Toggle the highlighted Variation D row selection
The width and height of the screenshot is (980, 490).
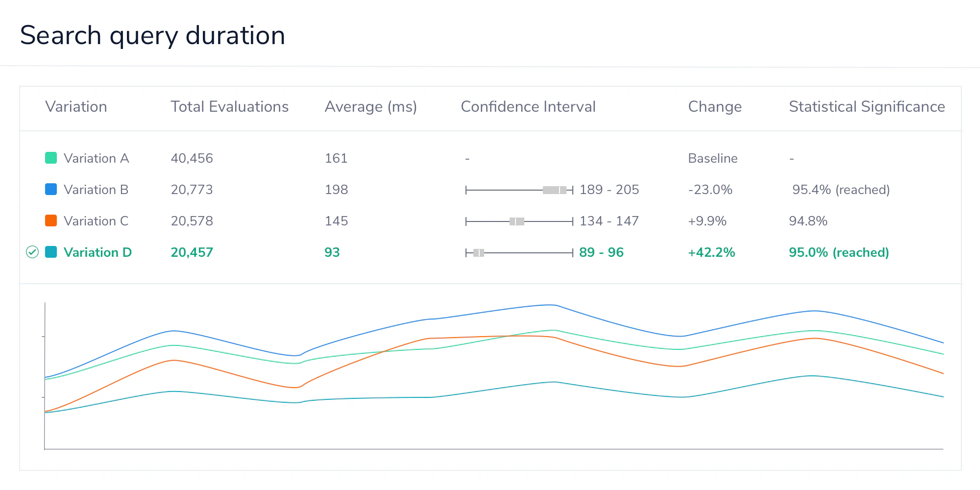pos(98,252)
